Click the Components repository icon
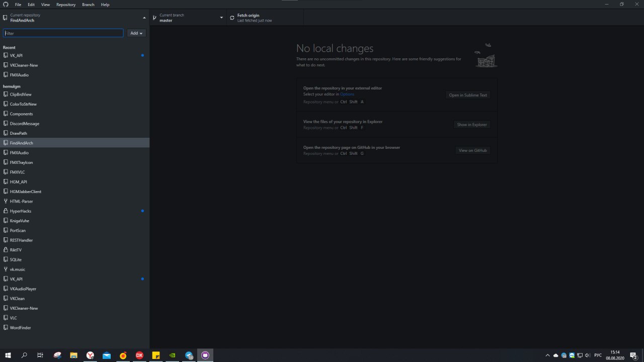This screenshot has height=362, width=644. 6,114
